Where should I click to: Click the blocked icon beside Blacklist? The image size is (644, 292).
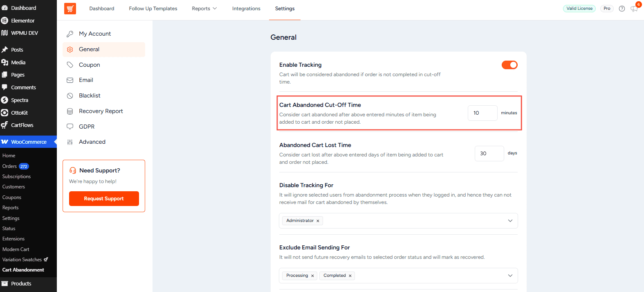[x=70, y=96]
